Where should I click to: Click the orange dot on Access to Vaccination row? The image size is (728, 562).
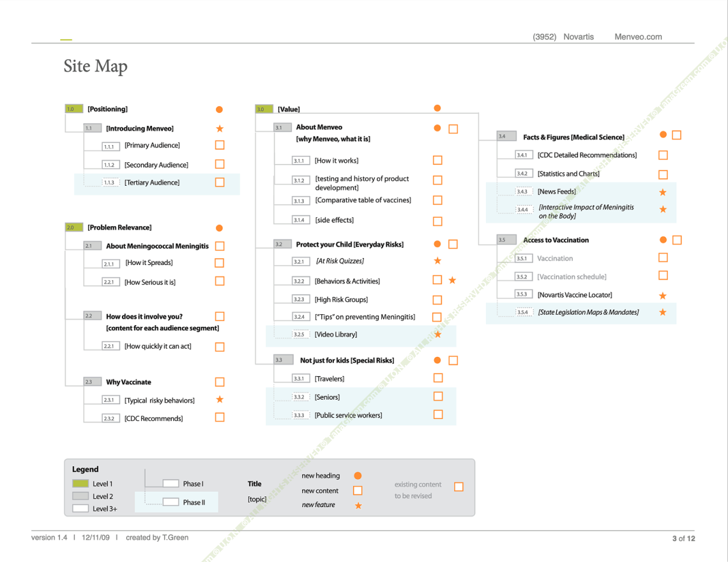pos(663,239)
